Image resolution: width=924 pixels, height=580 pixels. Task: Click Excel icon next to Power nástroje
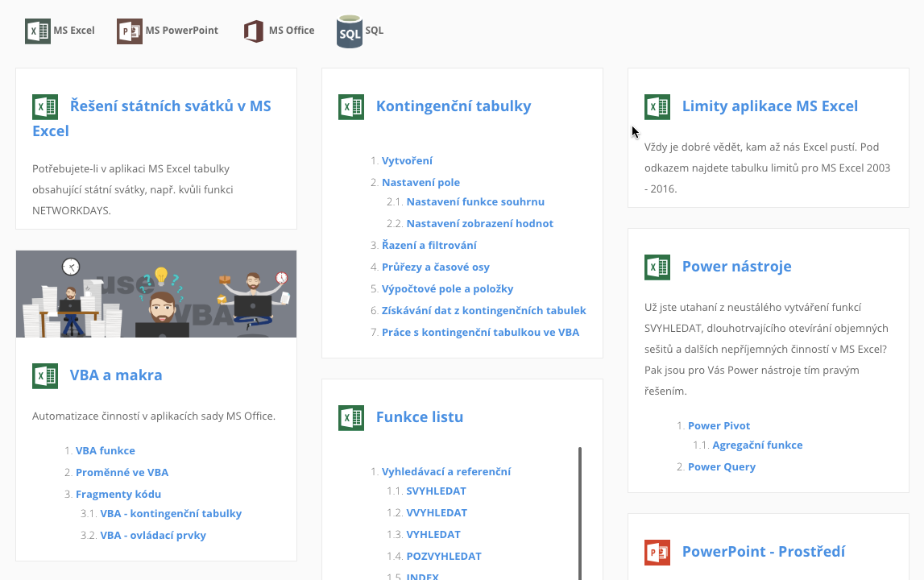point(657,267)
